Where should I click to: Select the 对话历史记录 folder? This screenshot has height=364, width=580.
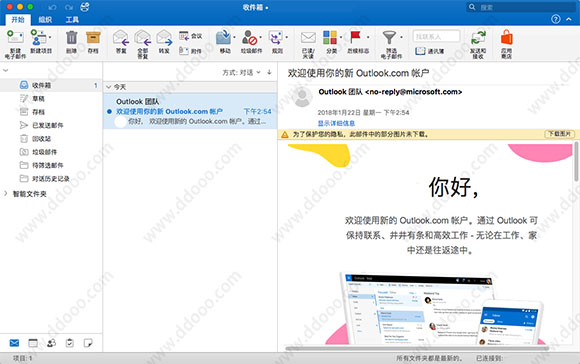[x=51, y=179]
